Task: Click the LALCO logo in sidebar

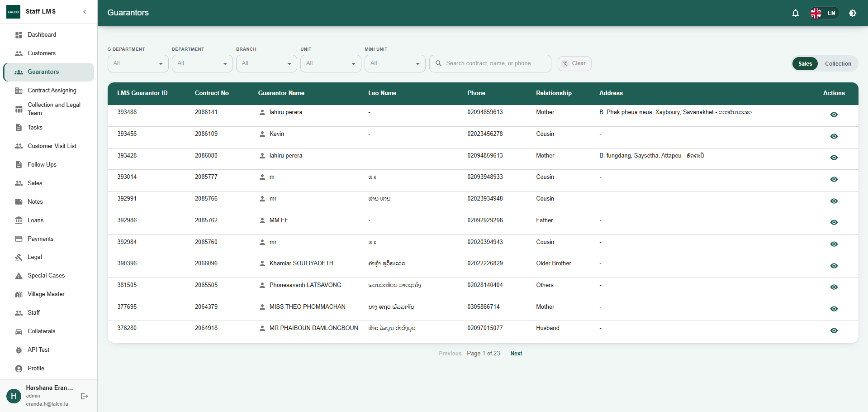Action: tap(13, 12)
